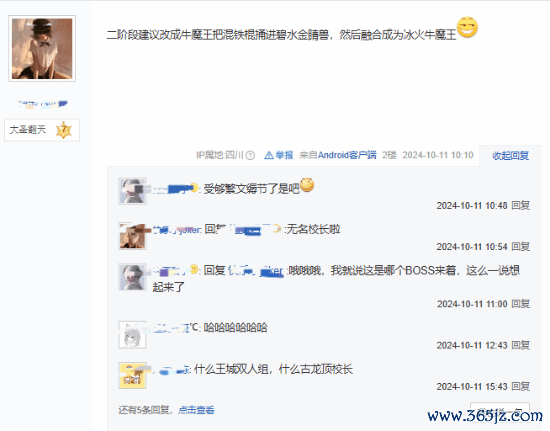The image size is (550, 431).
Task: Reply to the 15:43 comment
Action: [x=521, y=386]
